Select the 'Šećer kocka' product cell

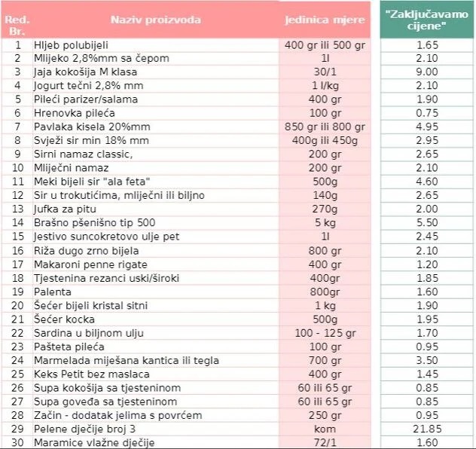155,319
